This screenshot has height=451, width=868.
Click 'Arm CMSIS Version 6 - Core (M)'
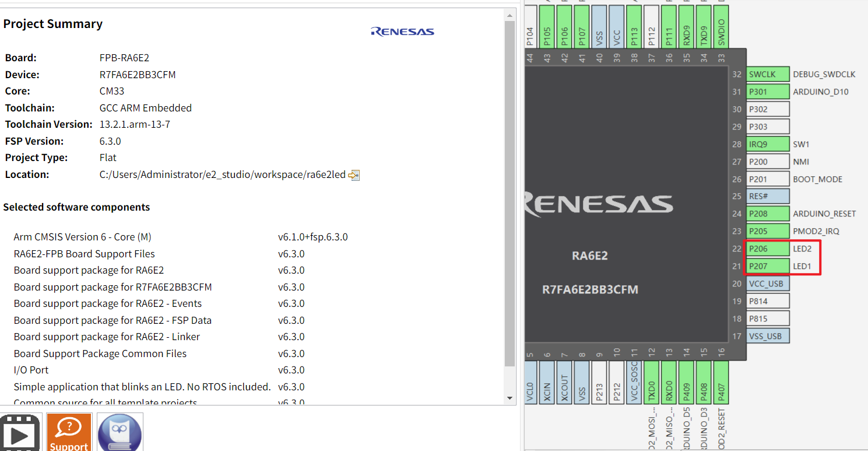(83, 237)
